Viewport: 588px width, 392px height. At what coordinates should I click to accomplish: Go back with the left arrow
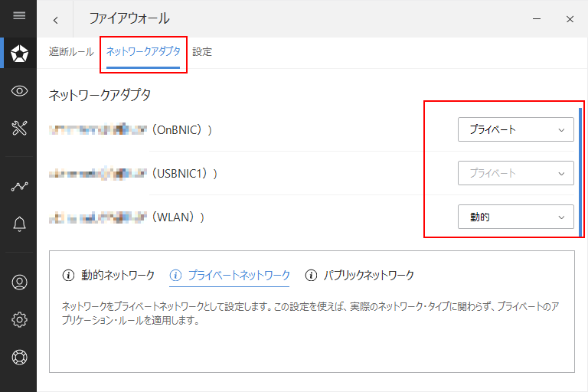55,20
